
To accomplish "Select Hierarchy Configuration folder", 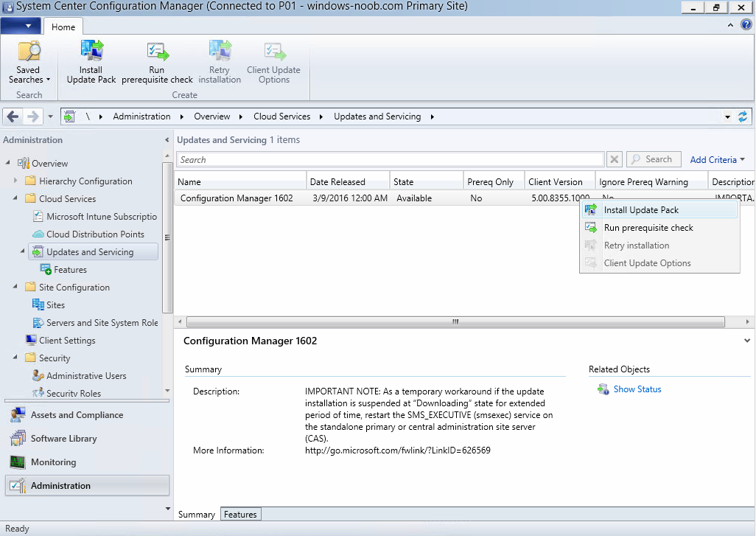I will (85, 181).
